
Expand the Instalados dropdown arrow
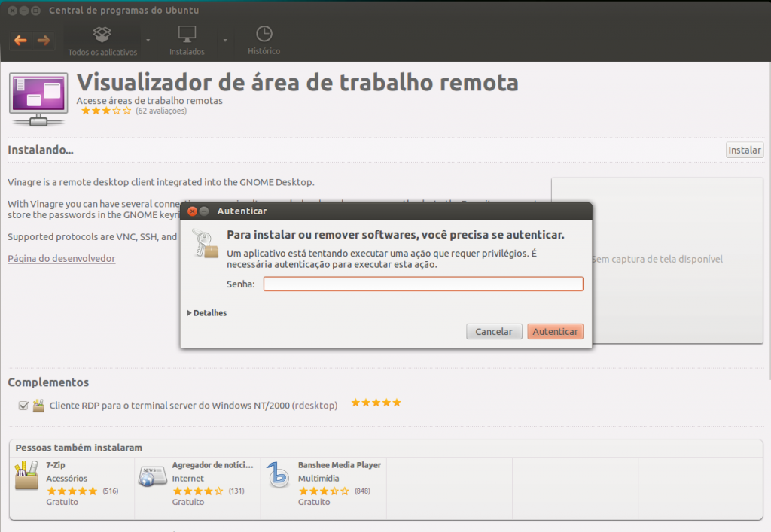point(225,41)
